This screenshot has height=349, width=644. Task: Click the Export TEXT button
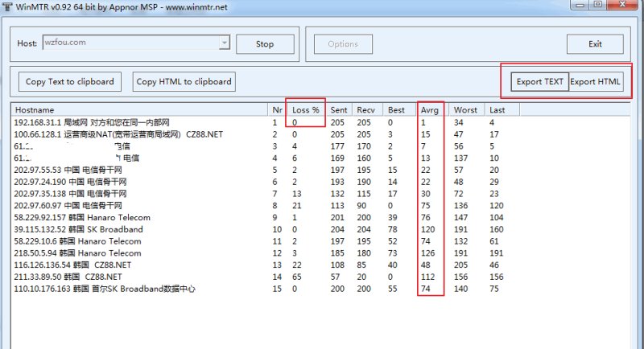coord(539,81)
